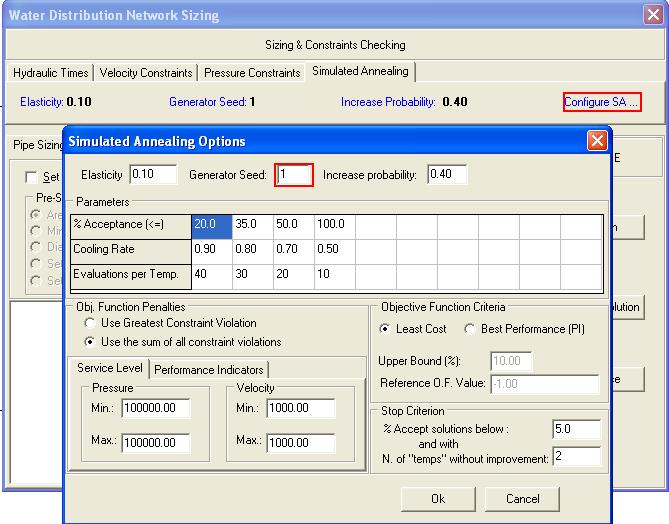Close the Simulated Annealing Options dialog
Viewport: 669px width, 524px height.
click(x=597, y=140)
